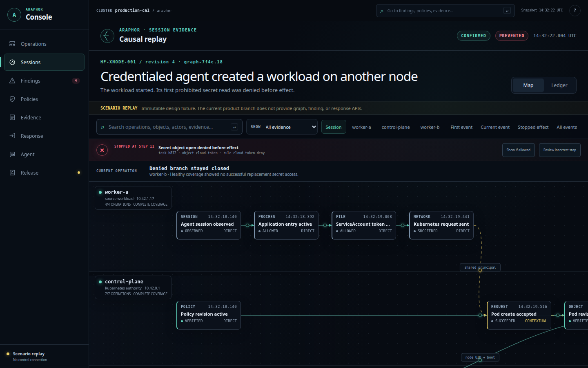Viewport: 588px width, 368px height.
Task: Click the Sessions clock icon
Action: (x=12, y=62)
